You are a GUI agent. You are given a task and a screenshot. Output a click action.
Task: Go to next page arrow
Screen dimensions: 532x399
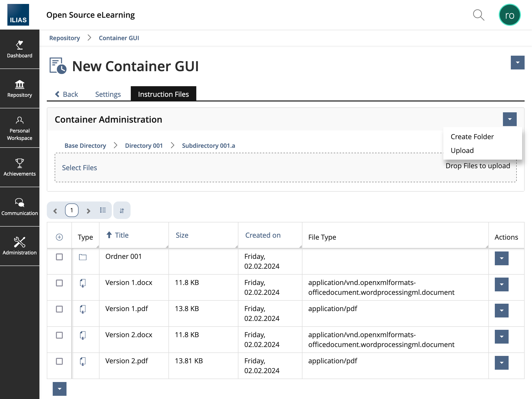pyautogui.click(x=88, y=211)
